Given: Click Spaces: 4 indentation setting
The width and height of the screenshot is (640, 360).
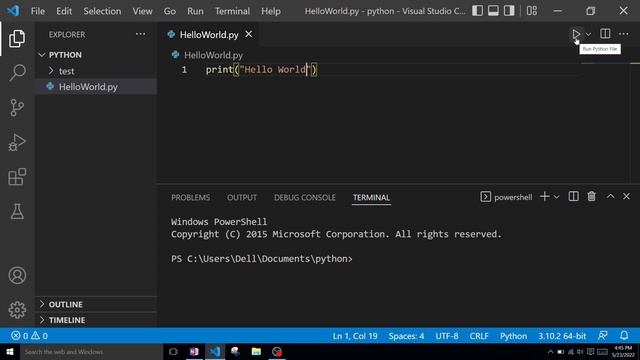Looking at the screenshot, I should coord(406,336).
